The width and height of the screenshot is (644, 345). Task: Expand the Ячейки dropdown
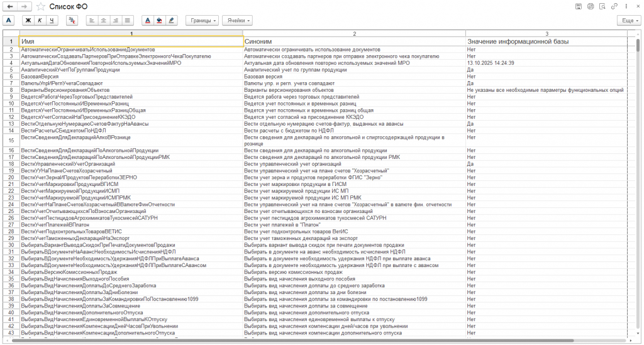point(237,20)
